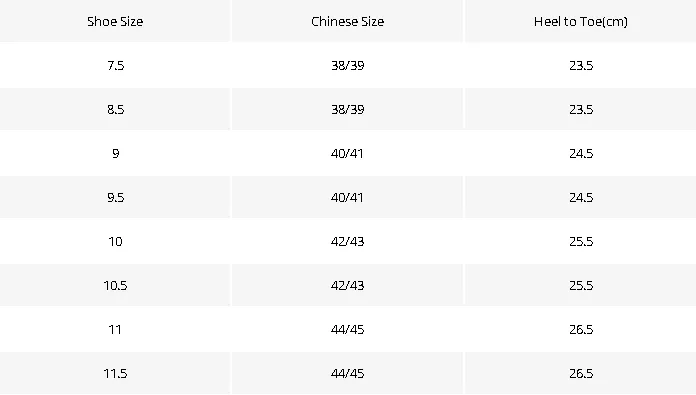696x395 pixels.
Task: Click 38/39 in the 7.5 row
Action: (x=347, y=65)
